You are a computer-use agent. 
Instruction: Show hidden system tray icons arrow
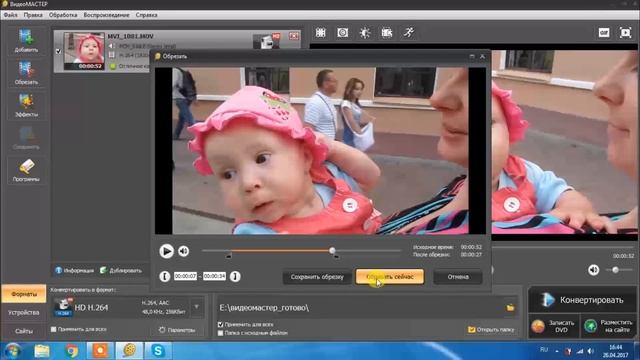(x=557, y=351)
